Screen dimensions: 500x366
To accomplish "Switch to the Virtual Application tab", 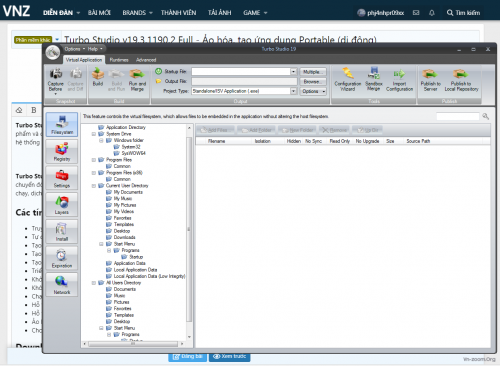I will 84,60.
